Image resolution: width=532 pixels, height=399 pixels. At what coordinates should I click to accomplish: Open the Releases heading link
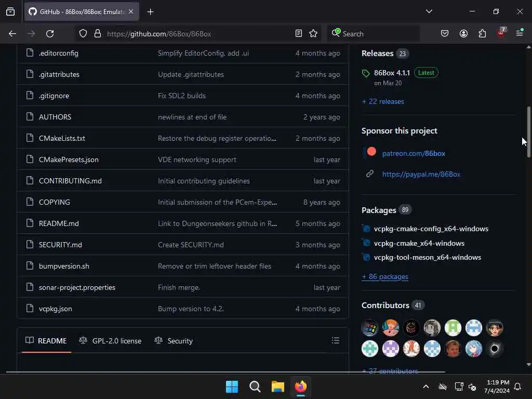coord(377,54)
